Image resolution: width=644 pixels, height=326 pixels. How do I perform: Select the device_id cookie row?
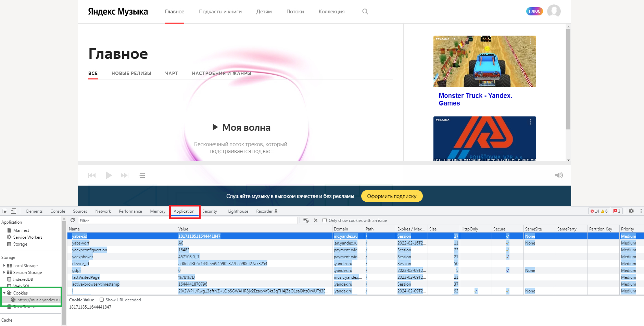pyautogui.click(x=355, y=263)
